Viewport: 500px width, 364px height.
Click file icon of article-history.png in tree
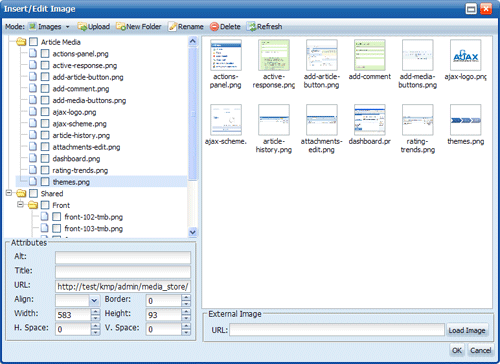33,135
